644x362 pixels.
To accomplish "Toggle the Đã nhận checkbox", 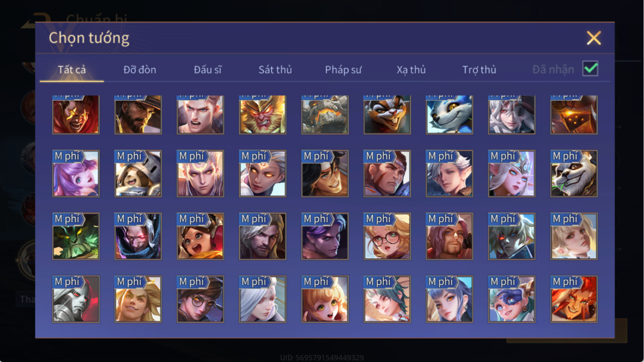I will point(590,69).
